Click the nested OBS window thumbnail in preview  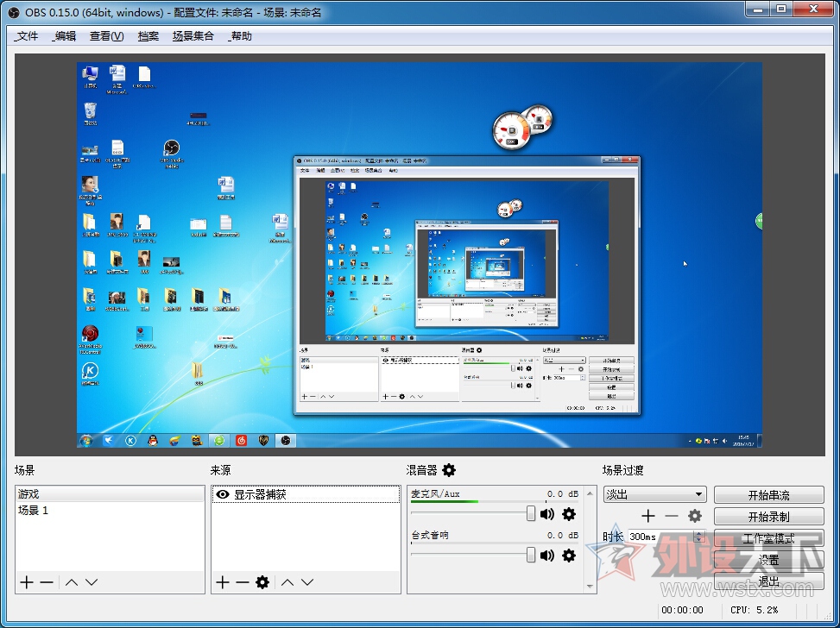pos(466,286)
